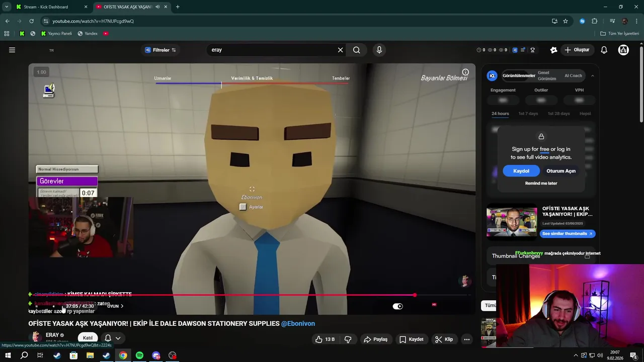Select the 1st 28 days range tab

558,114
